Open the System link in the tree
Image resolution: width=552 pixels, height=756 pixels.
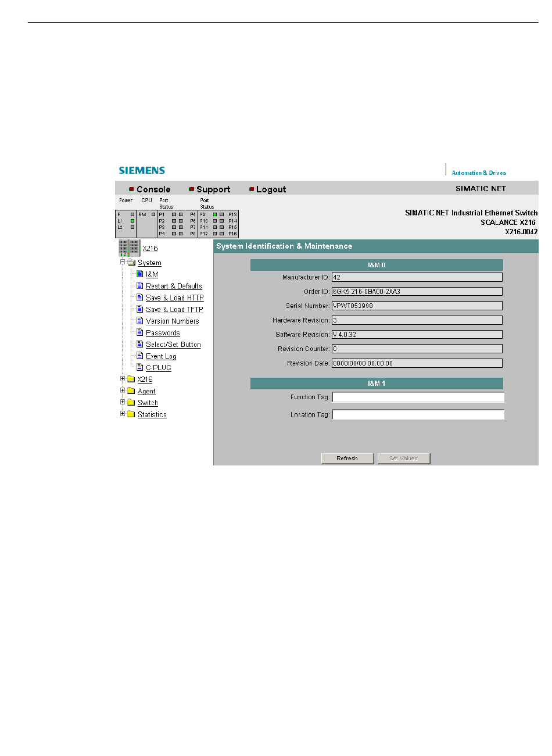tap(149, 263)
